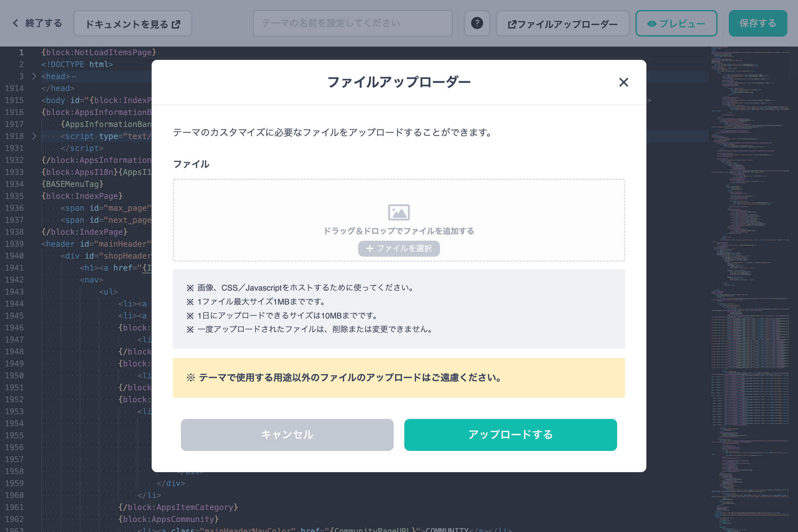Screen dimensions: 798x532
Task: Close the file uploader dialog with X
Action: point(624,82)
